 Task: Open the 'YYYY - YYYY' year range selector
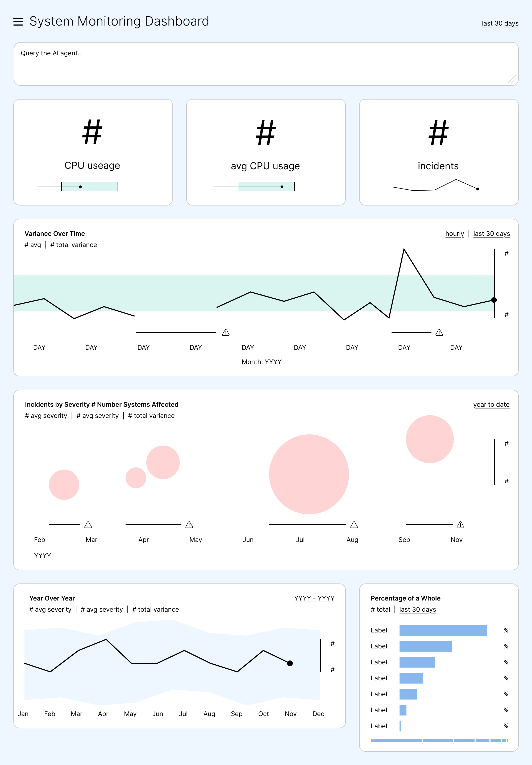pyautogui.click(x=314, y=598)
